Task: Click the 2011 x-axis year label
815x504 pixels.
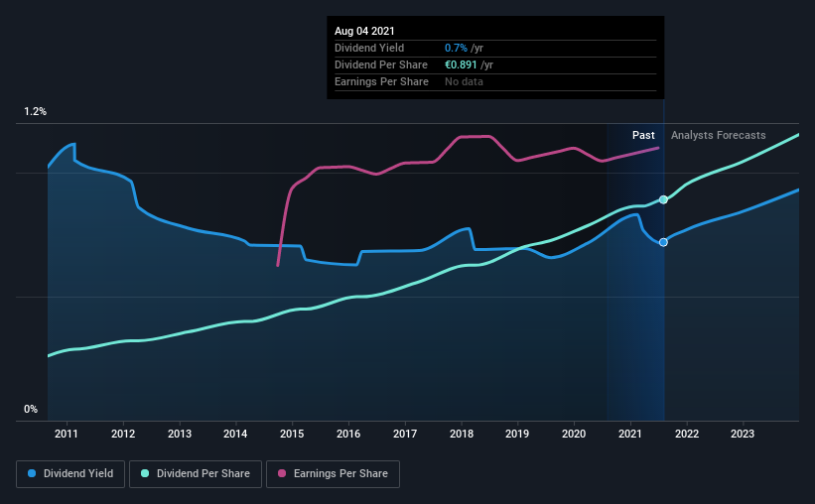Action: click(x=66, y=434)
